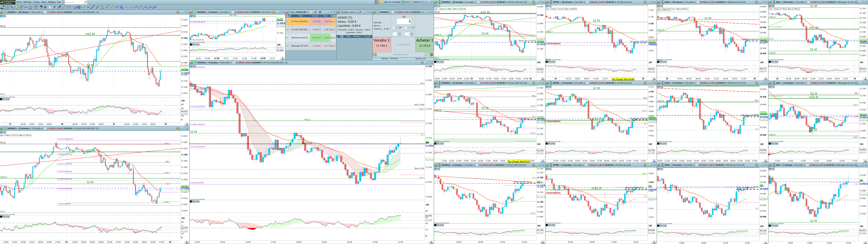This screenshot has height=244, width=868.
Task: Click the Qté quantity input field
Action: pos(404,21)
